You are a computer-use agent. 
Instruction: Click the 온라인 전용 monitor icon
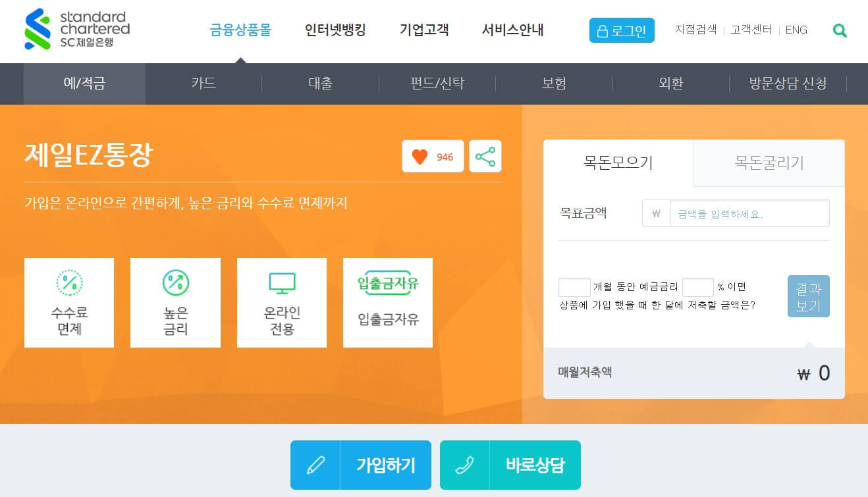[x=282, y=284]
